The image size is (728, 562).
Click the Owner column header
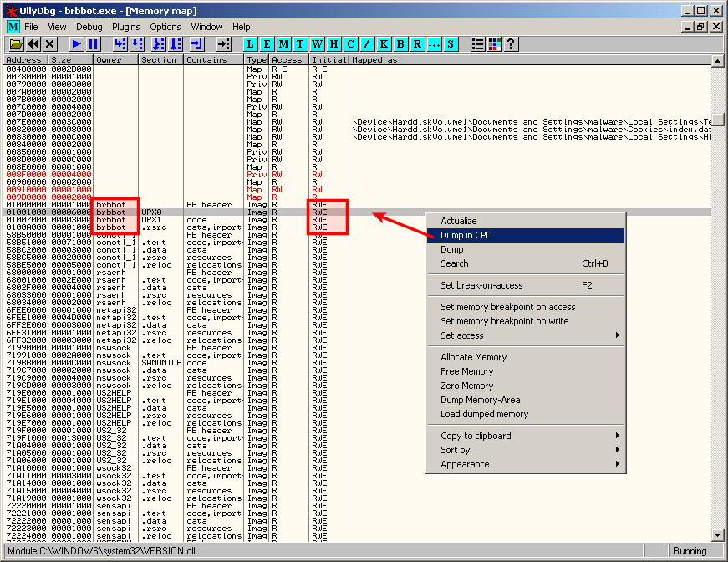pyautogui.click(x=115, y=60)
